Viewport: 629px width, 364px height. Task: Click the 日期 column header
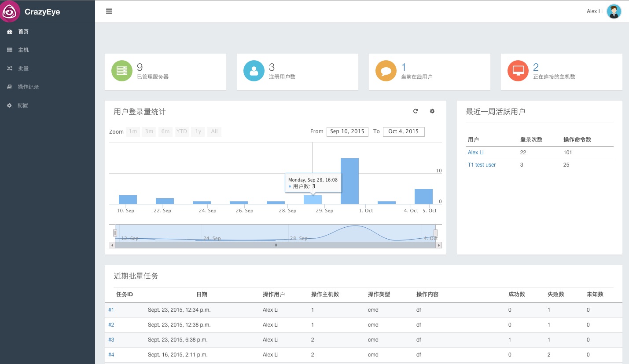[x=202, y=295]
